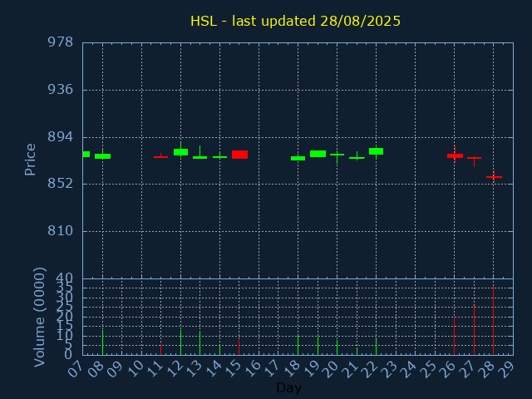
Task: Click the 894 price axis label
Action: 60,137
